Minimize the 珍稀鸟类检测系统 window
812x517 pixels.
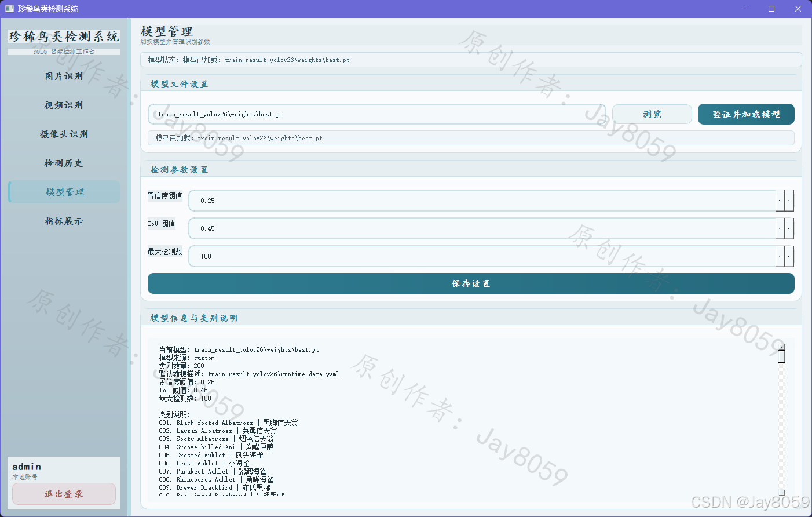point(745,9)
